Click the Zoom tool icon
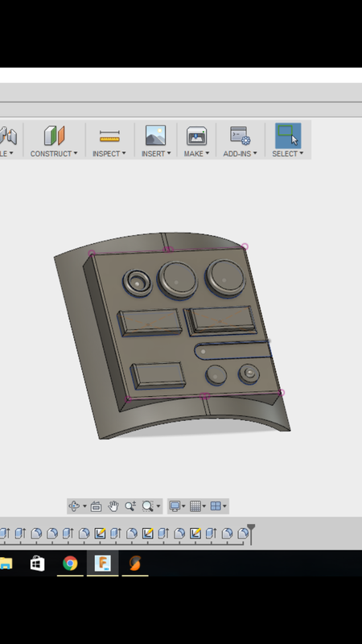362x644 pixels. tap(130, 506)
